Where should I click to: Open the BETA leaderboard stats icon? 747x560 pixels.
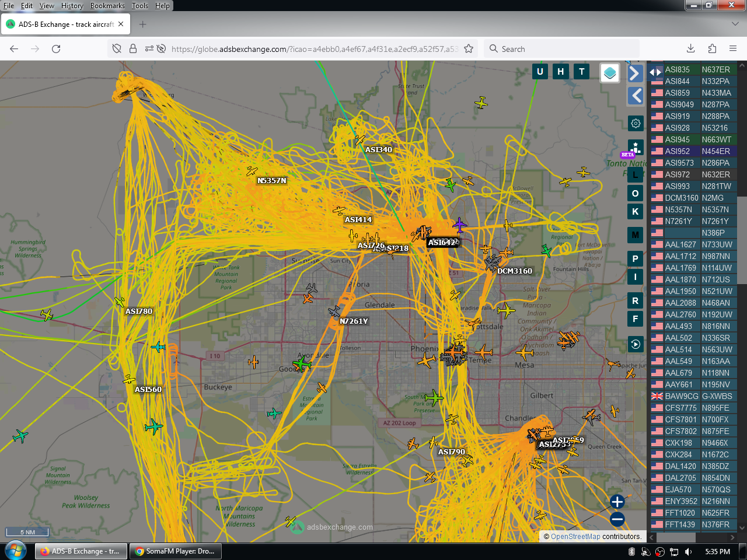tap(636, 147)
